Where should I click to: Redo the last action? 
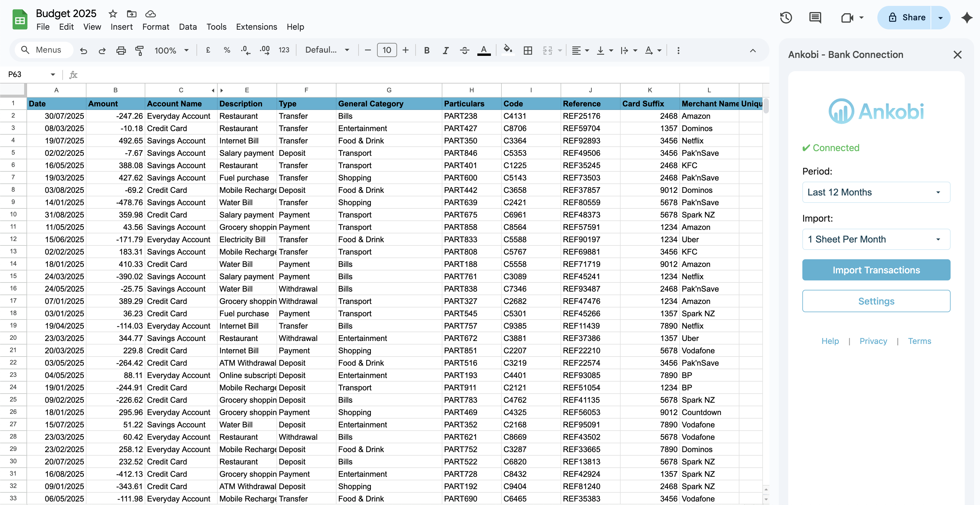point(102,50)
